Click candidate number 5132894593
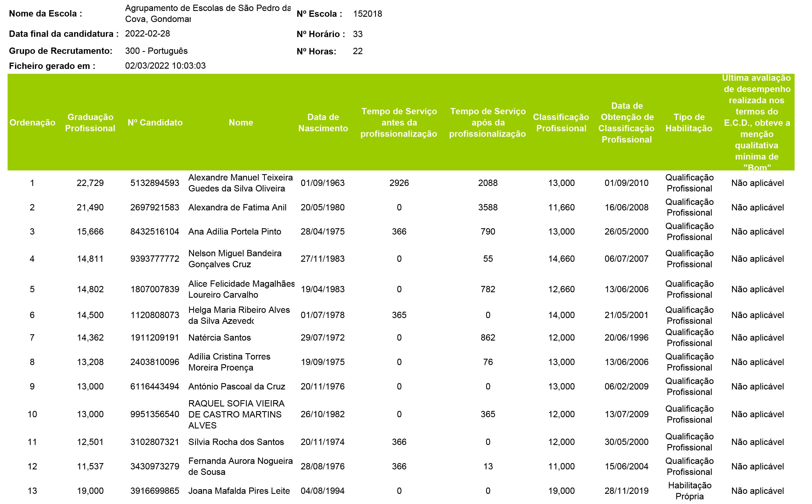Viewport: 812px width, 504px height. click(155, 183)
